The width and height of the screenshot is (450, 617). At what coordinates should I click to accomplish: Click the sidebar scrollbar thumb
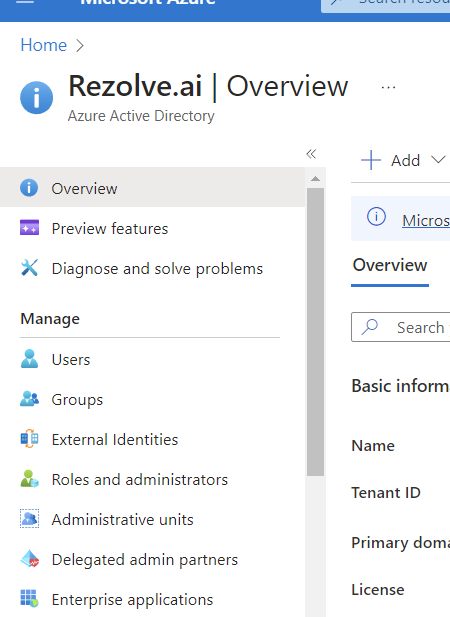pos(315,332)
